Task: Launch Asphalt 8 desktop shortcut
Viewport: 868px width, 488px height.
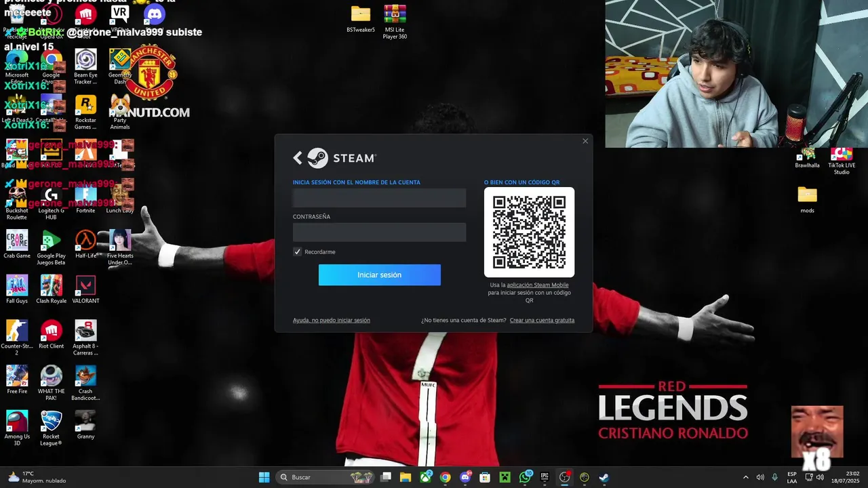Action: pos(85,338)
